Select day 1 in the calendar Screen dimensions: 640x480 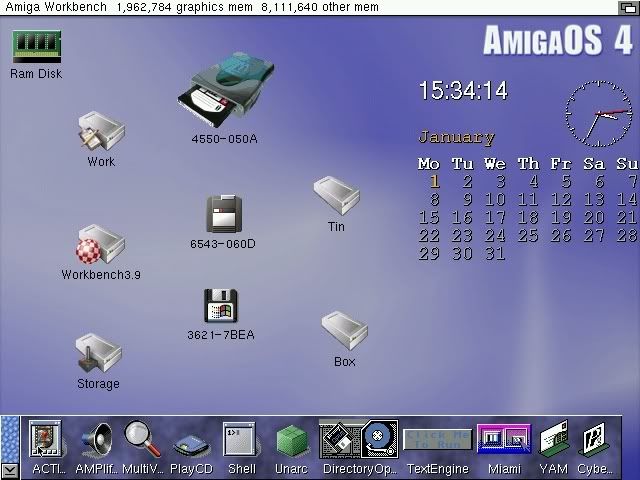click(x=435, y=181)
